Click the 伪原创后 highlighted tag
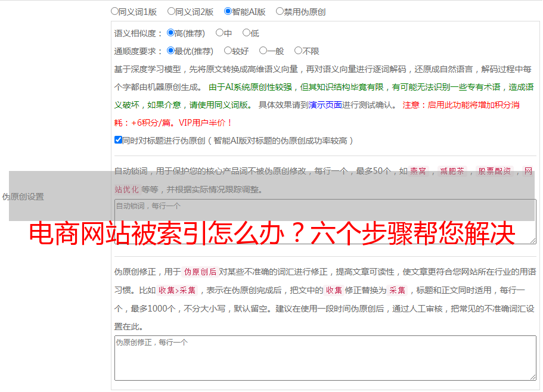Image resolution: width=543 pixels, height=392 pixels. [200, 272]
